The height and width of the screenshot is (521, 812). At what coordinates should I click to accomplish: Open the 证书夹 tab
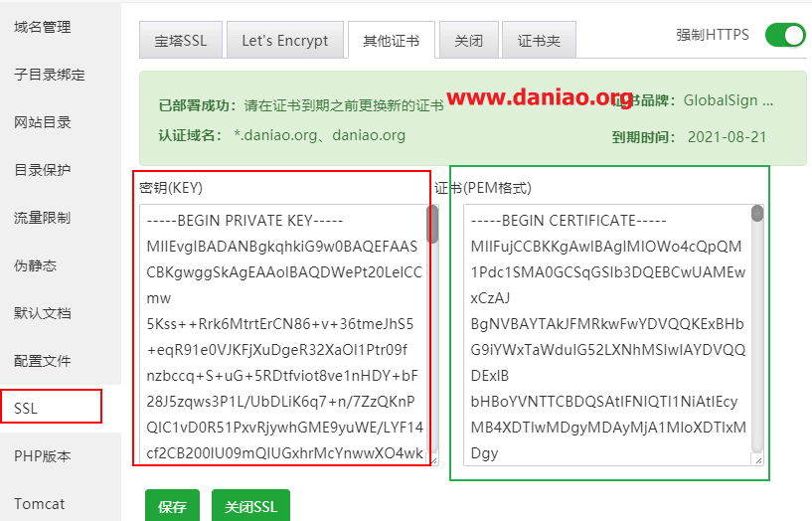[x=539, y=40]
